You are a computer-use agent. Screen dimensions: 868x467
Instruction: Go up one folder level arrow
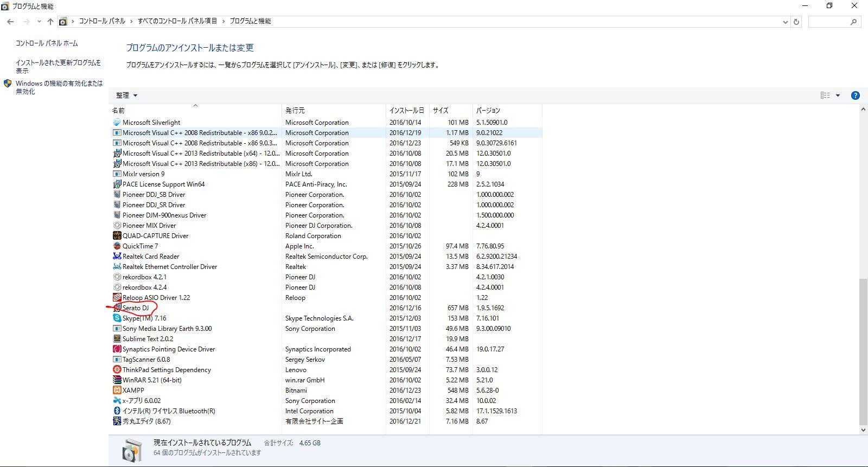pos(50,22)
